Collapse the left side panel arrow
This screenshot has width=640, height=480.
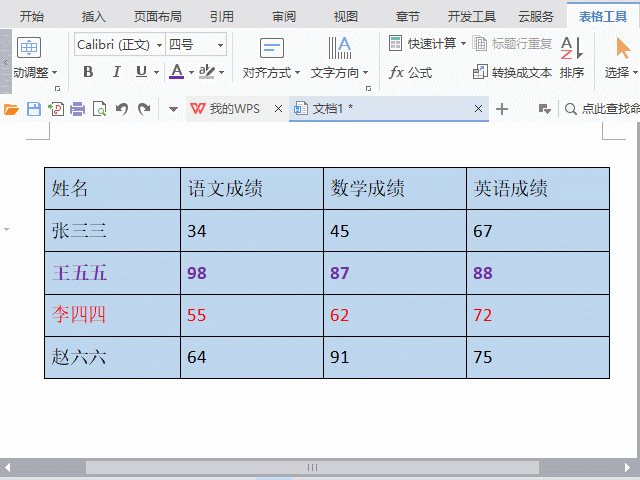pos(6,62)
